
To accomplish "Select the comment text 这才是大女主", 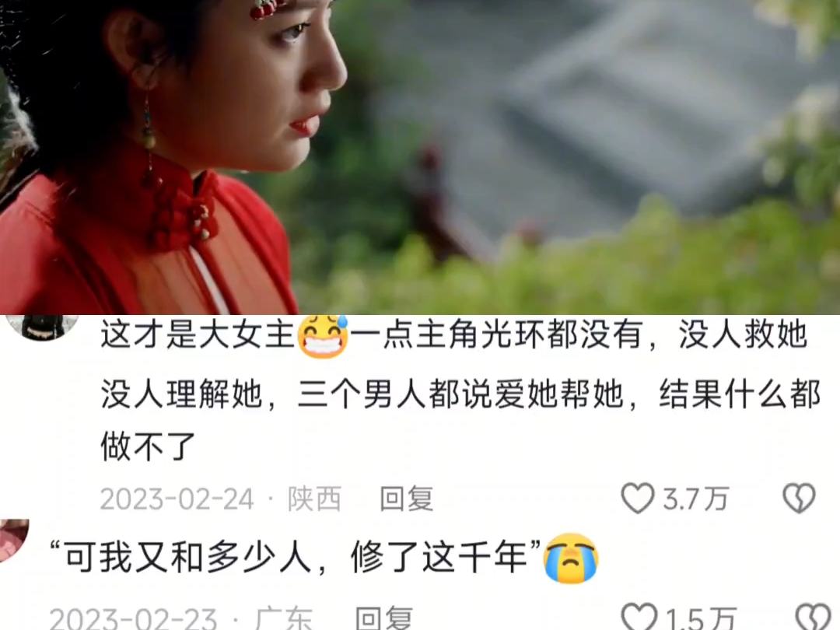I will pyautogui.click(x=198, y=334).
